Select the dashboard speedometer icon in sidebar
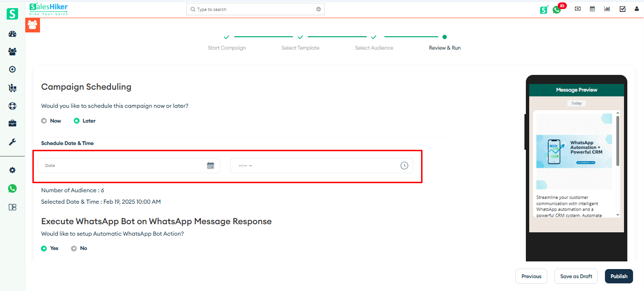This screenshot has width=644, height=291. 12,34
